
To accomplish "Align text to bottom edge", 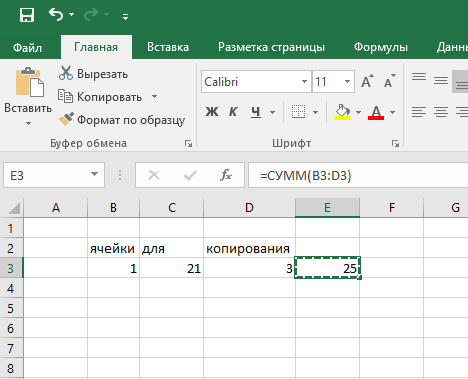I will [x=461, y=82].
